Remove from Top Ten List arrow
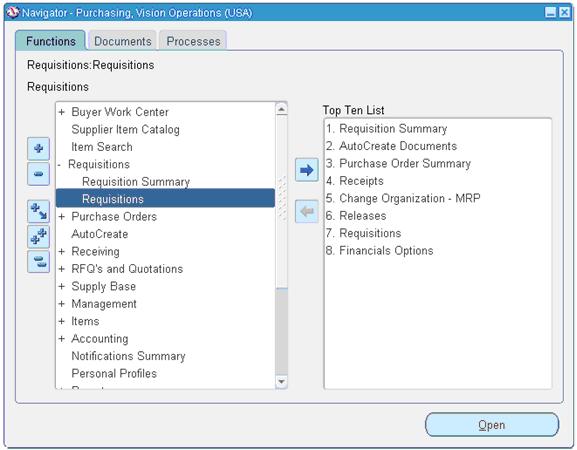This screenshot has height=450, width=577. 307,212
